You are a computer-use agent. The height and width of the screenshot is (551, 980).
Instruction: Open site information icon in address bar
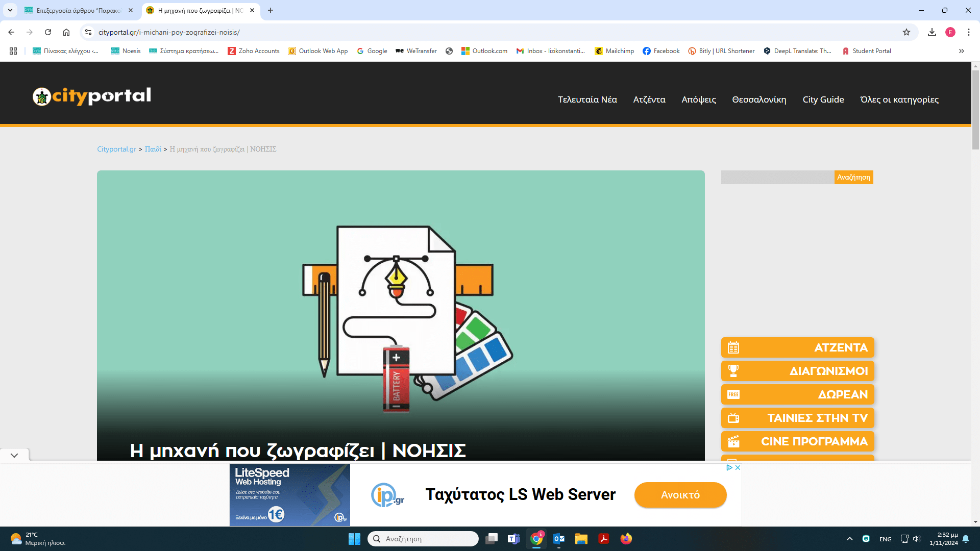[x=88, y=32]
